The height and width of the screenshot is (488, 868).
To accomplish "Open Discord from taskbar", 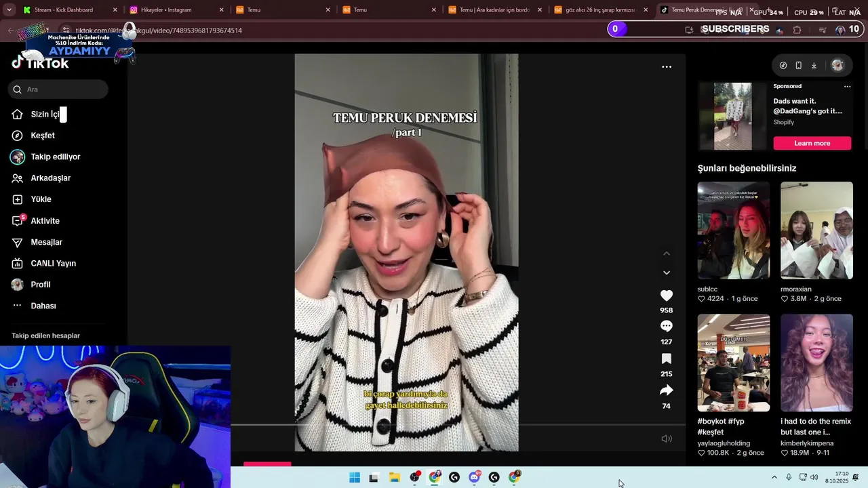I will [x=474, y=478].
